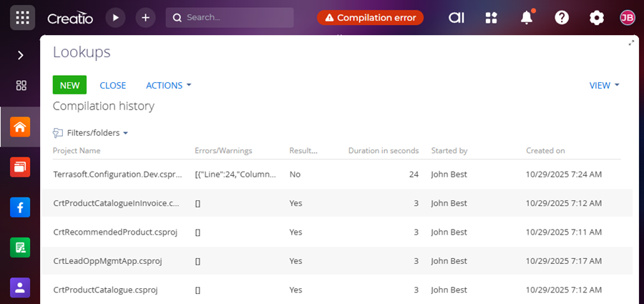Click the quick add plus icon
This screenshot has width=644, height=304.
click(145, 18)
